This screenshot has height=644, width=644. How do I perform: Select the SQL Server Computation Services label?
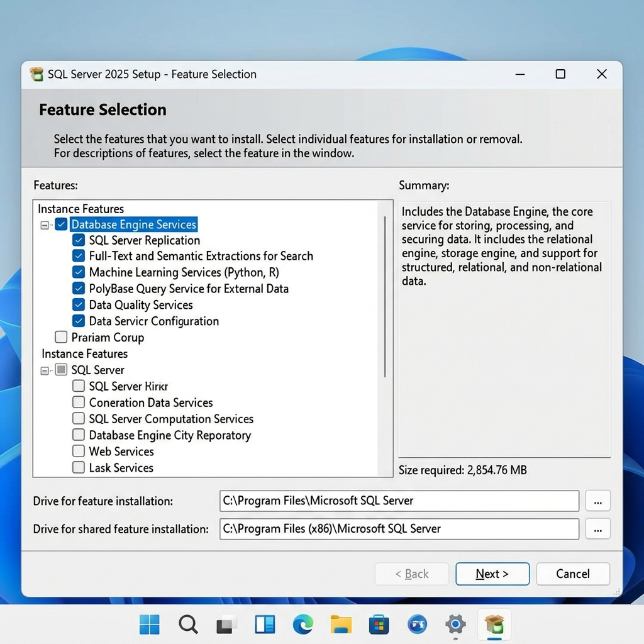pos(171,419)
